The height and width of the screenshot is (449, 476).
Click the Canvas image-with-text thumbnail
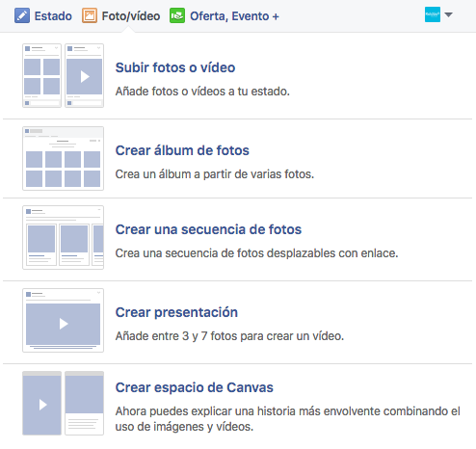pos(84,403)
